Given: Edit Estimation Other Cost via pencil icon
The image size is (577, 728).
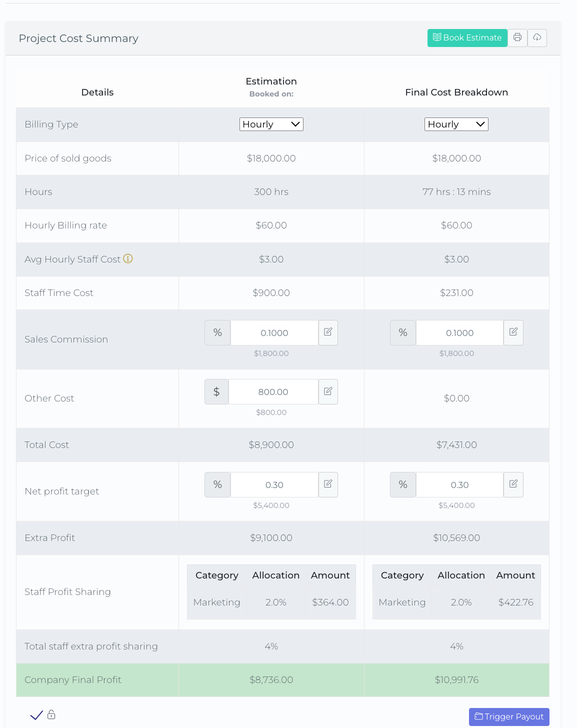Looking at the screenshot, I should click(328, 391).
